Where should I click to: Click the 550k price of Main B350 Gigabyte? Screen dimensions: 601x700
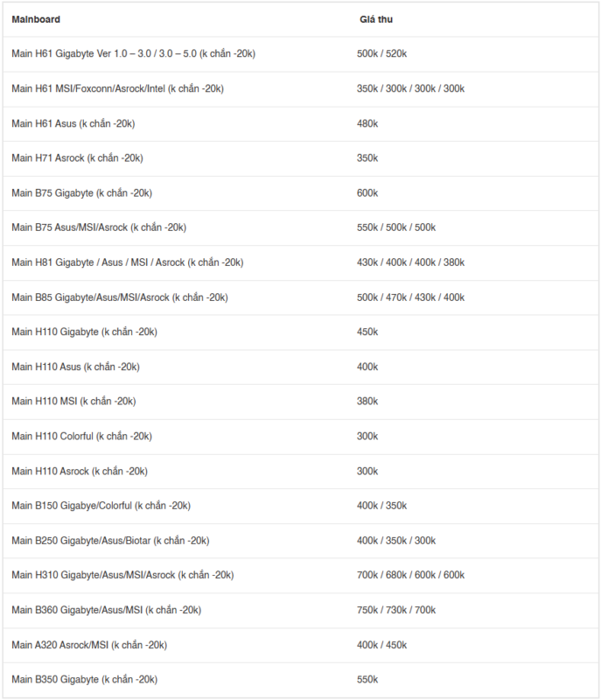coord(367,680)
